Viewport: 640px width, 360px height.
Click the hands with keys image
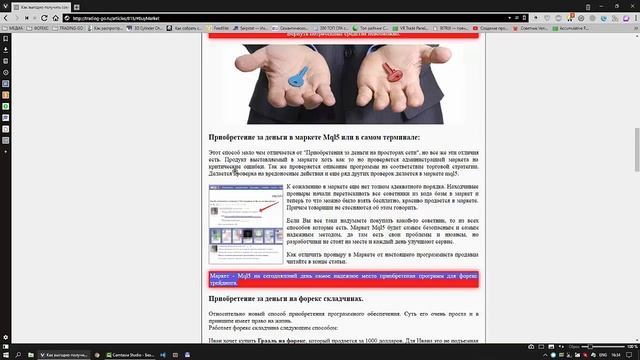point(344,83)
